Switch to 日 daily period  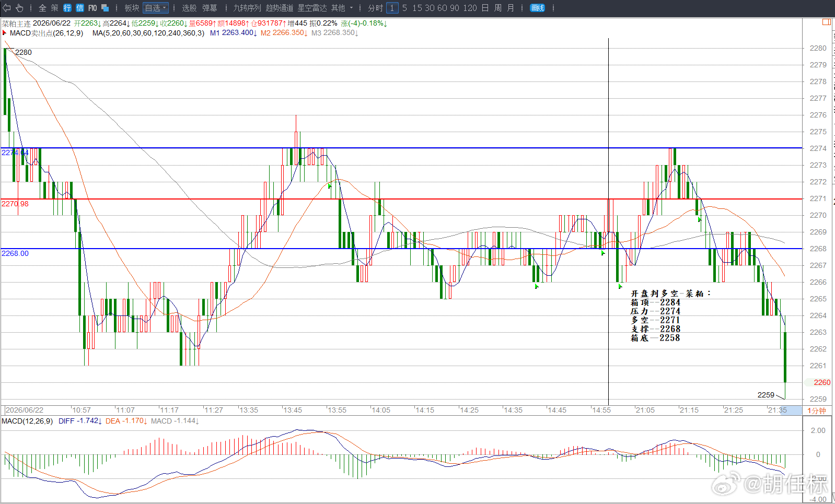click(485, 8)
